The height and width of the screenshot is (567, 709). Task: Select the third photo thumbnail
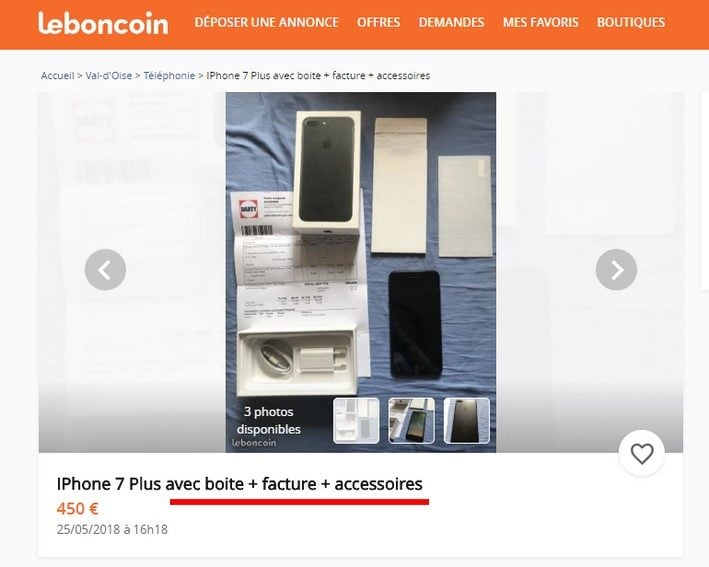(x=467, y=421)
